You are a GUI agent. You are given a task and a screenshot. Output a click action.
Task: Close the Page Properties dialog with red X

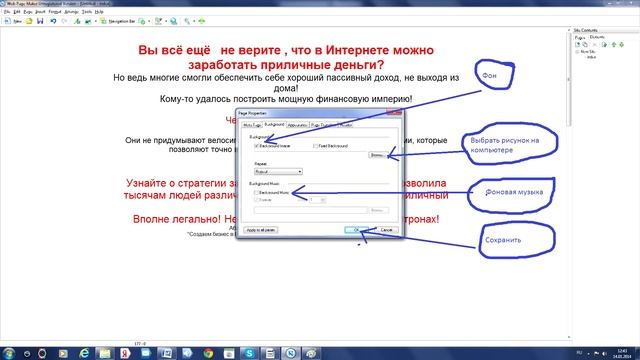394,112
